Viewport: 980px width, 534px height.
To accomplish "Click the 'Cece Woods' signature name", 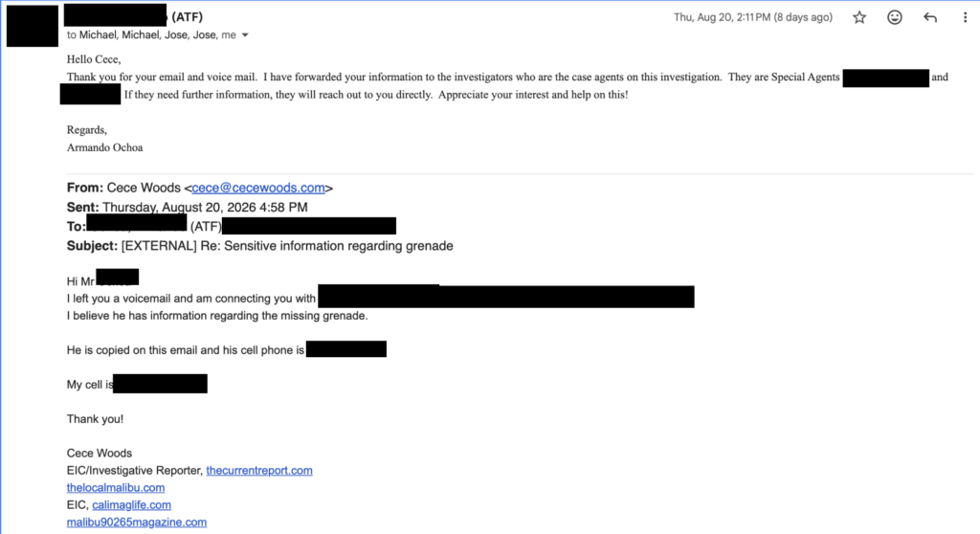I will coord(100,453).
